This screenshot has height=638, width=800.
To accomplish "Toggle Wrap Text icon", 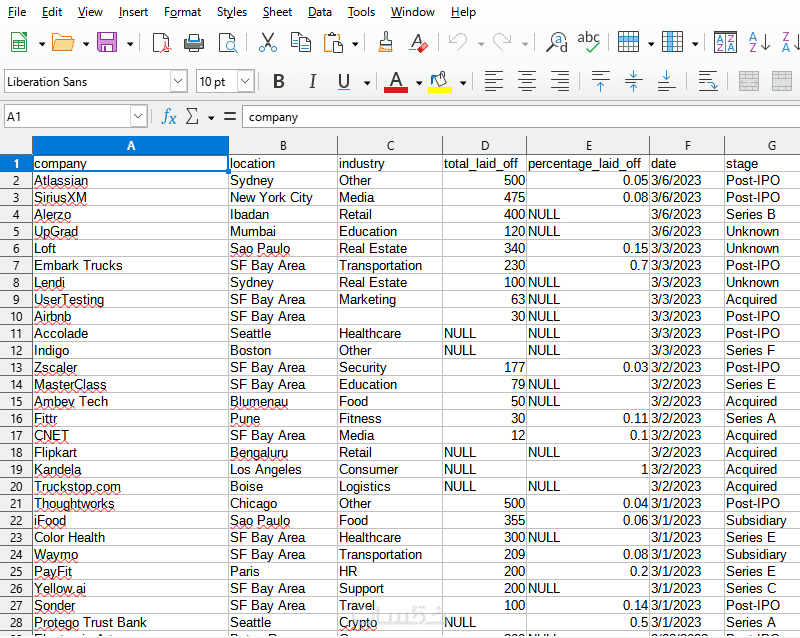I will (708, 82).
